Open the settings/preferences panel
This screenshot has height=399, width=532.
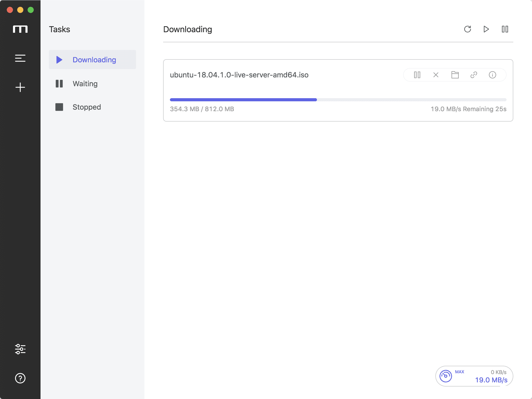point(20,348)
